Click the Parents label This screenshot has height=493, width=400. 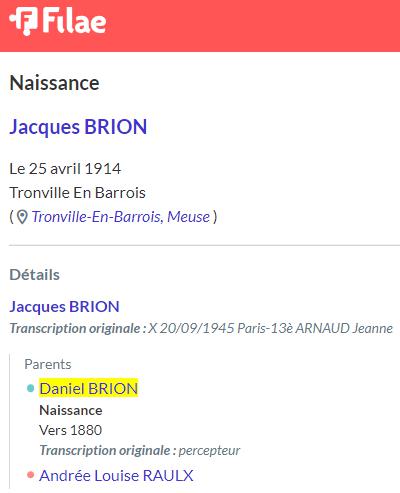tap(48, 364)
